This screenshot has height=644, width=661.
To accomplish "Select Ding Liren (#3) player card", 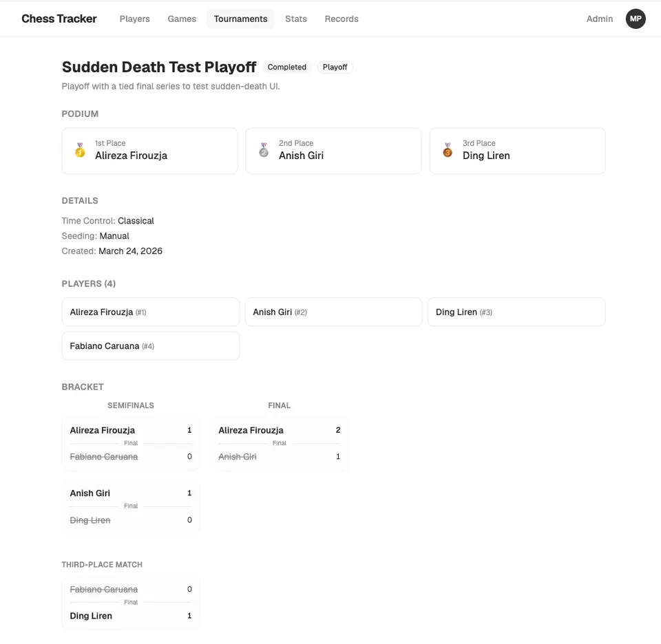I will click(x=516, y=312).
